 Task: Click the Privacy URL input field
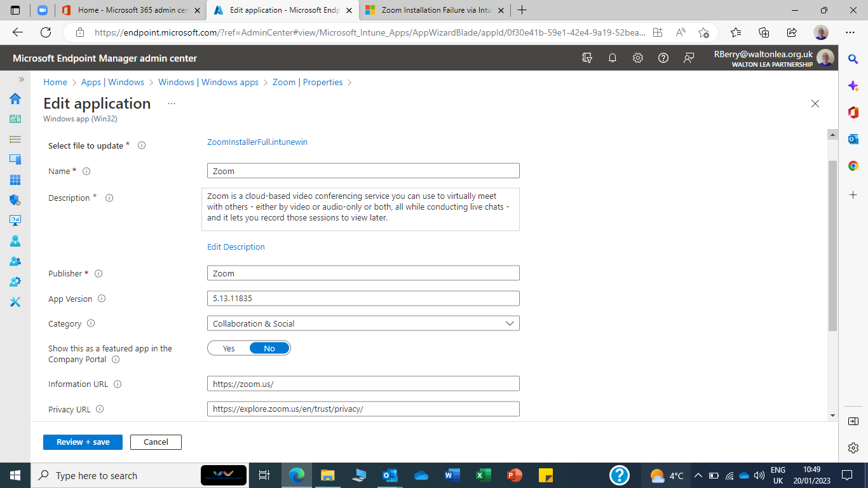point(363,409)
